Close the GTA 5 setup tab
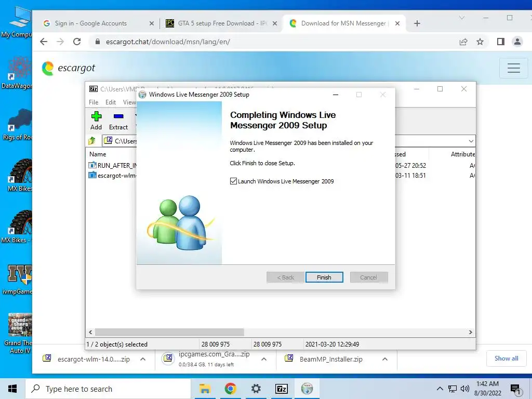This screenshot has width=532, height=399. point(275,23)
